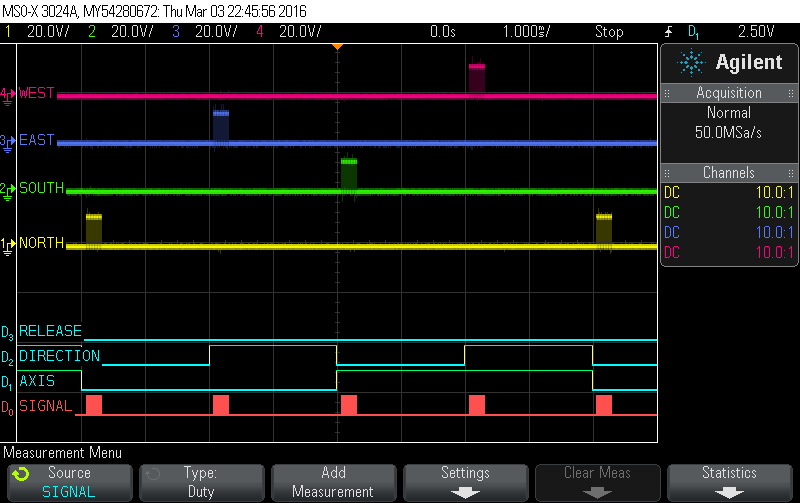The height and width of the screenshot is (503, 800).
Task: Select the channel 3 EAST ground marker
Action: (x=8, y=141)
